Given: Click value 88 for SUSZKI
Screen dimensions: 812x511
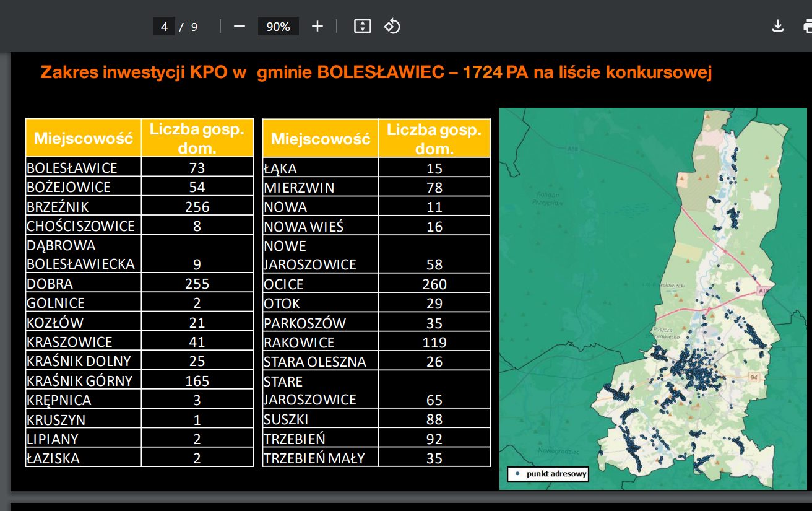Looking at the screenshot, I should (x=434, y=420).
